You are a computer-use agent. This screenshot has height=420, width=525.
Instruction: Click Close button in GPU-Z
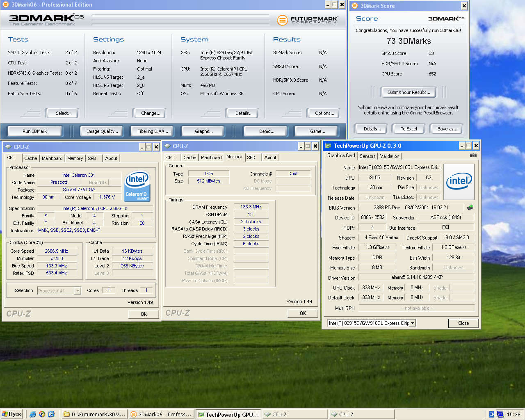463,323
